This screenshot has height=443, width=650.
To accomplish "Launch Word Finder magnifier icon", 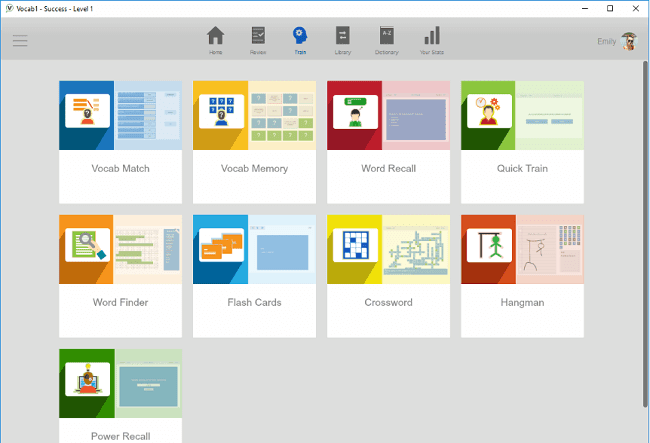I will [87, 245].
